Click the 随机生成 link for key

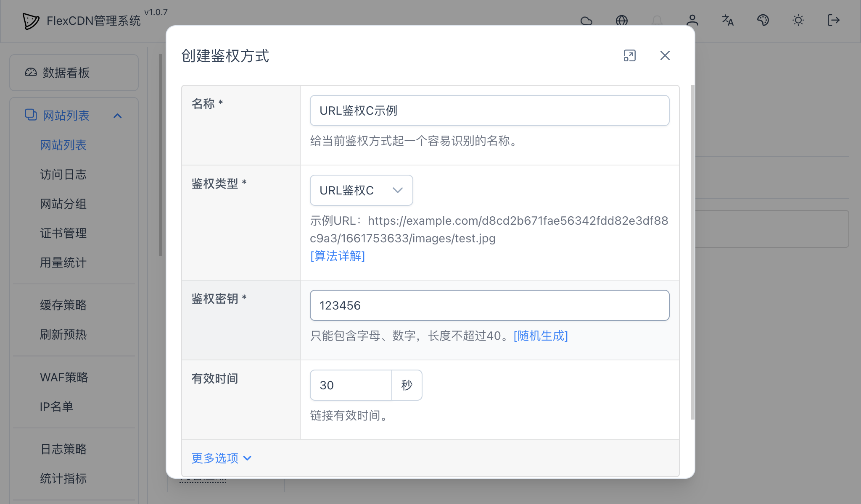pos(540,336)
